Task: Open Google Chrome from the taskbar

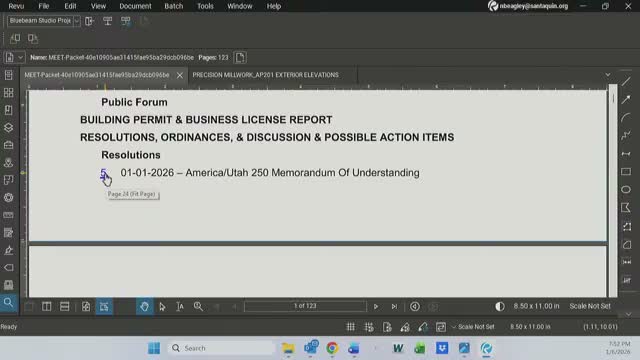Action: tap(332, 348)
